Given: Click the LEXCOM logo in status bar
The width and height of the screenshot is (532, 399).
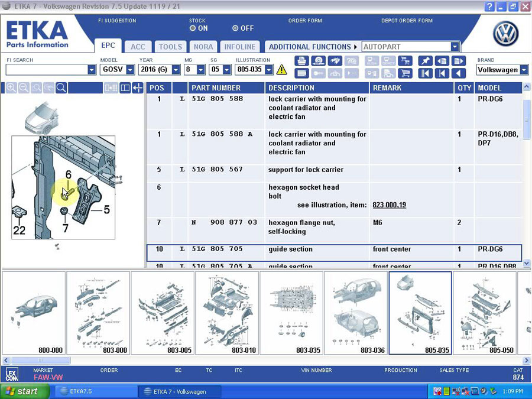Looking at the screenshot, I should click(12, 375).
